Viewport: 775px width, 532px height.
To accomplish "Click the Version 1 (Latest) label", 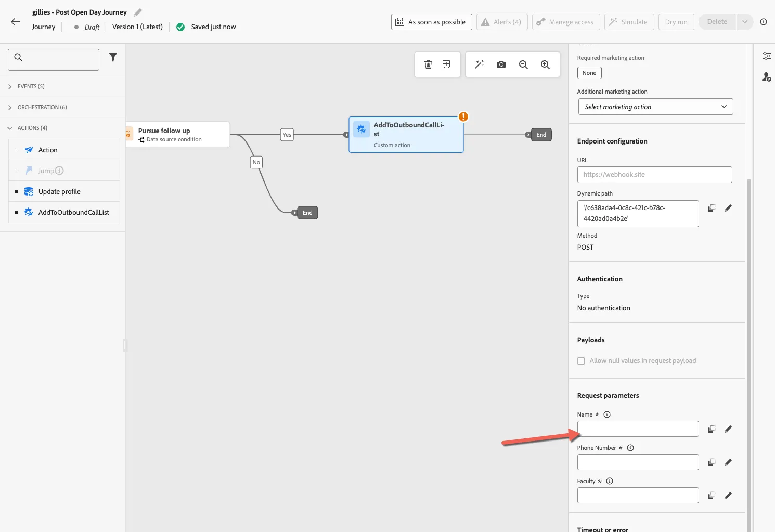I will coord(137,27).
